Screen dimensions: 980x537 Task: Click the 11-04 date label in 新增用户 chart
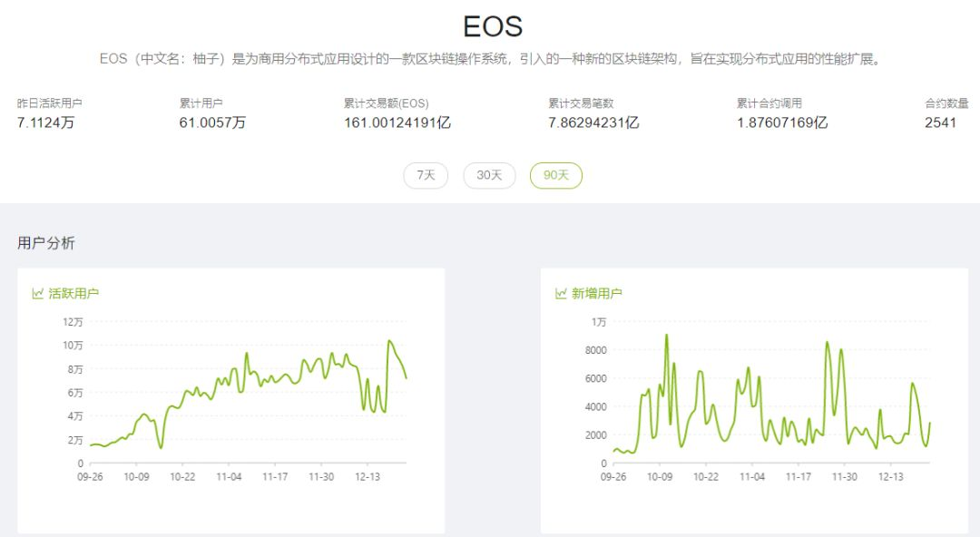point(752,477)
